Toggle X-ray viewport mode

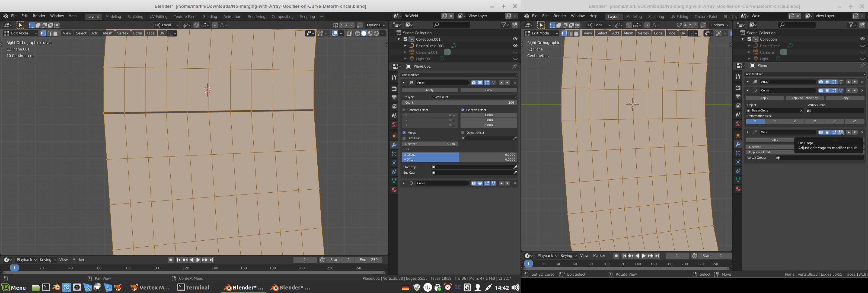tap(349, 33)
